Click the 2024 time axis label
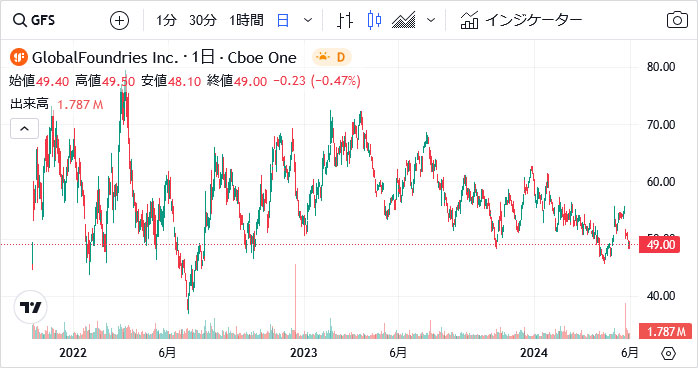This screenshot has height=368, width=698. [x=534, y=353]
